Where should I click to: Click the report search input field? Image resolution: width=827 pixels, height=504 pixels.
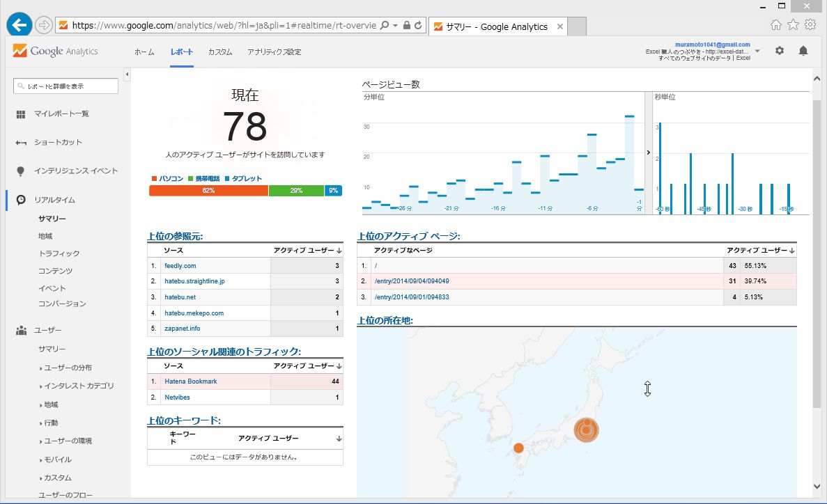tap(66, 86)
